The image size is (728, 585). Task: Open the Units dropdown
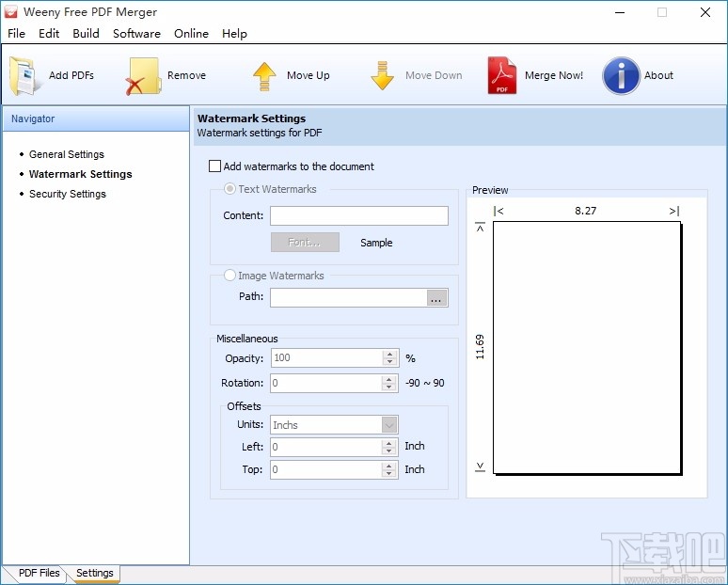pos(389,424)
